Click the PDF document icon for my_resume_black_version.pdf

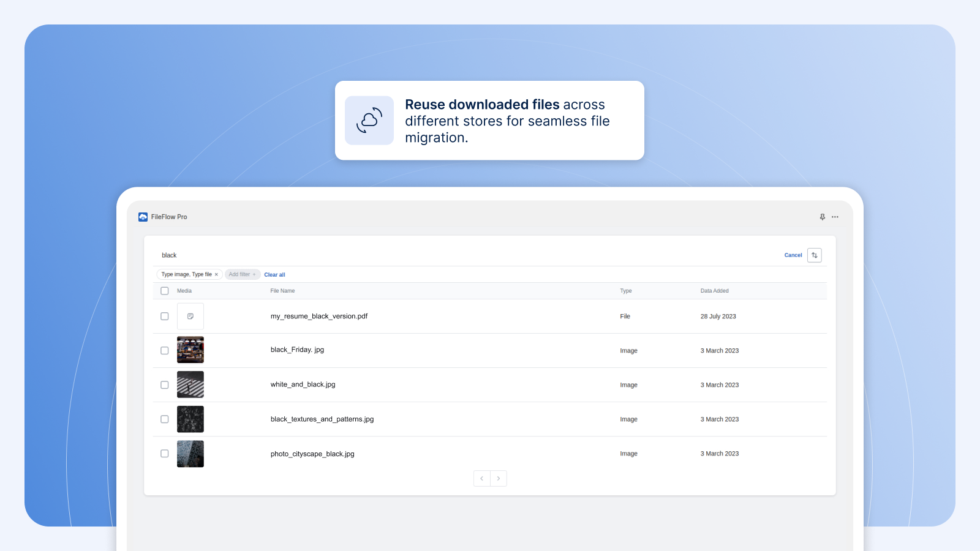[190, 316]
